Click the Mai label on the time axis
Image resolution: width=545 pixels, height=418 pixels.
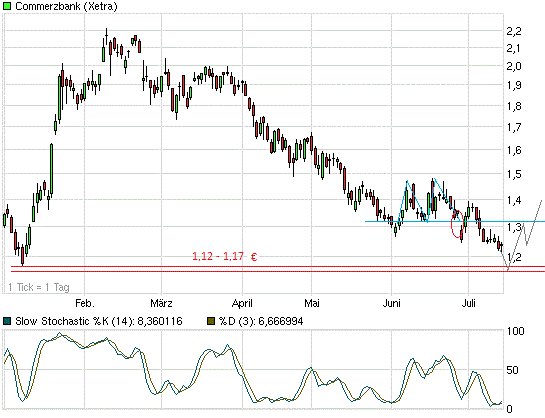[312, 303]
